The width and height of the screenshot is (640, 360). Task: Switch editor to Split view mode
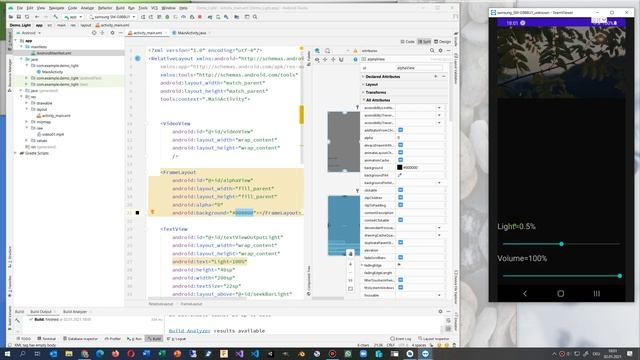(424, 42)
